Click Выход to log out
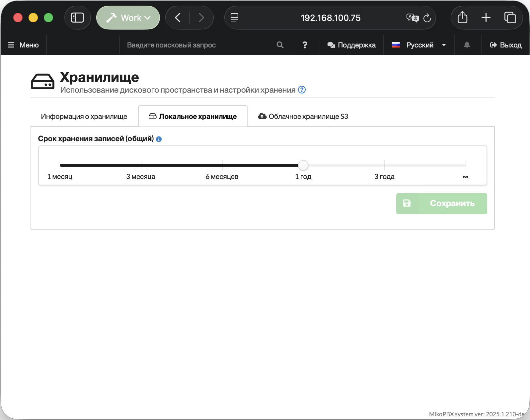 [506, 45]
